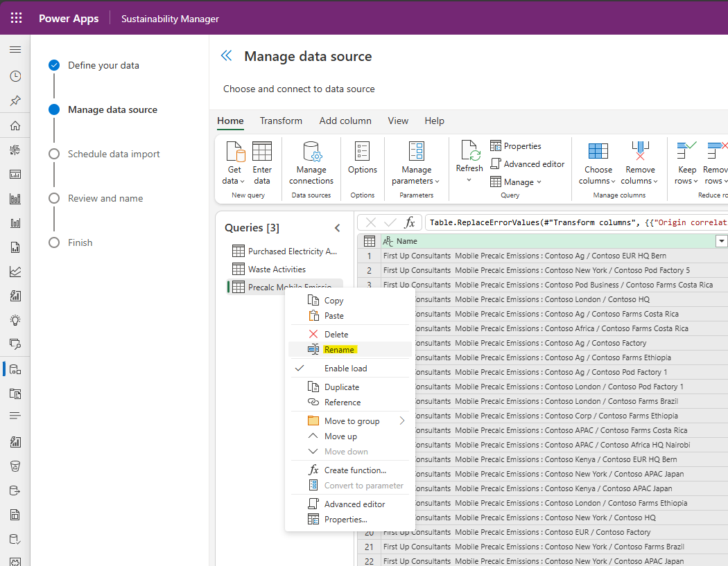The image size is (728, 566).
Task: Select the Precalc Mobile Emissions query
Action: click(285, 287)
